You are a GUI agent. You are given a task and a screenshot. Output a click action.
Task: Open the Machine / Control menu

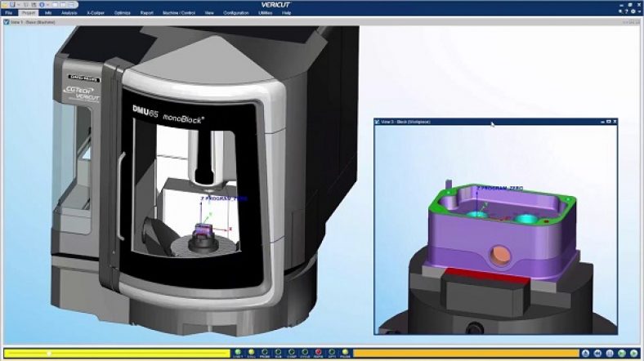179,13
